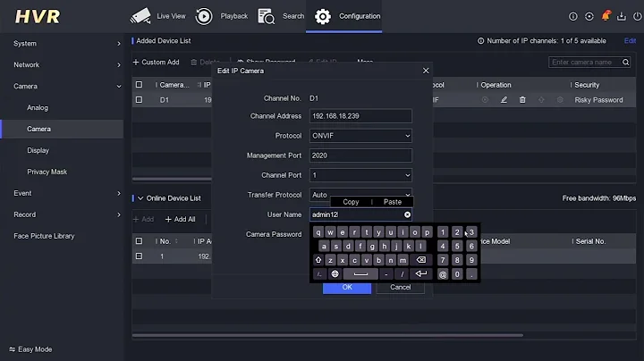
Task: Select all in Online Device List
Action: point(140,240)
